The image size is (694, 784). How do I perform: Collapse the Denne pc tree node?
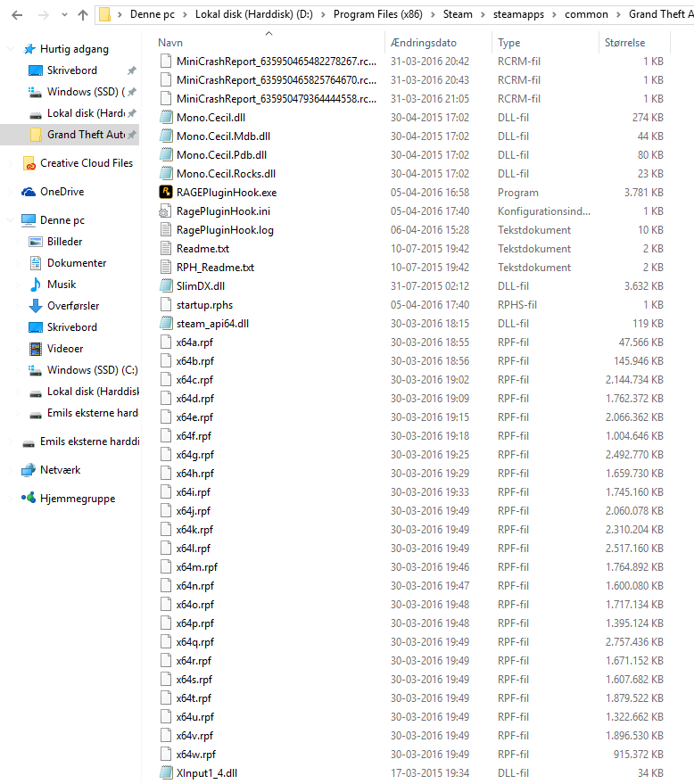coord(11,220)
